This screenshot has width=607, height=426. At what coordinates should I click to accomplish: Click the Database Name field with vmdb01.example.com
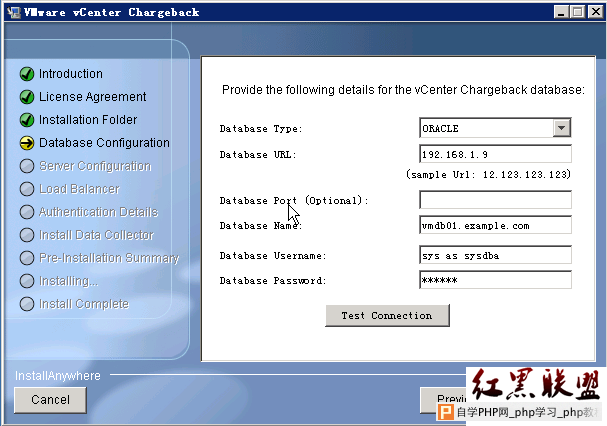[495, 225]
